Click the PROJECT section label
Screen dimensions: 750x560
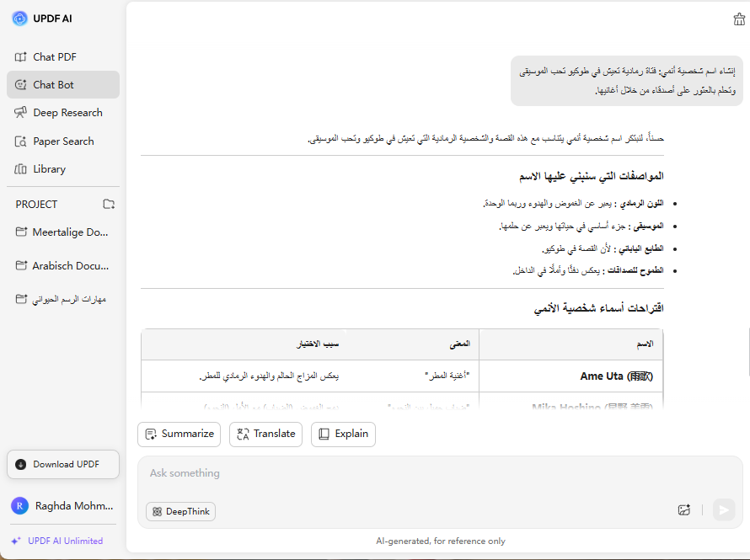coord(36,205)
